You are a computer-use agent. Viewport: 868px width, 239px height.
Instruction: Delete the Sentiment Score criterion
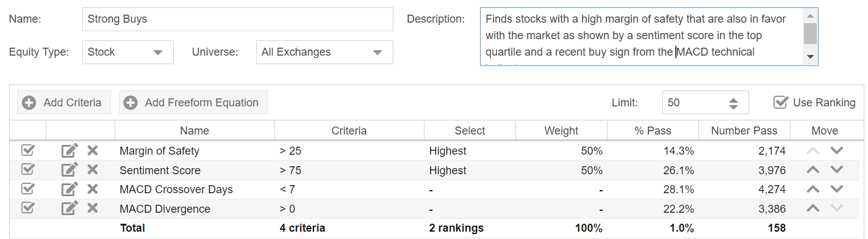[93, 171]
